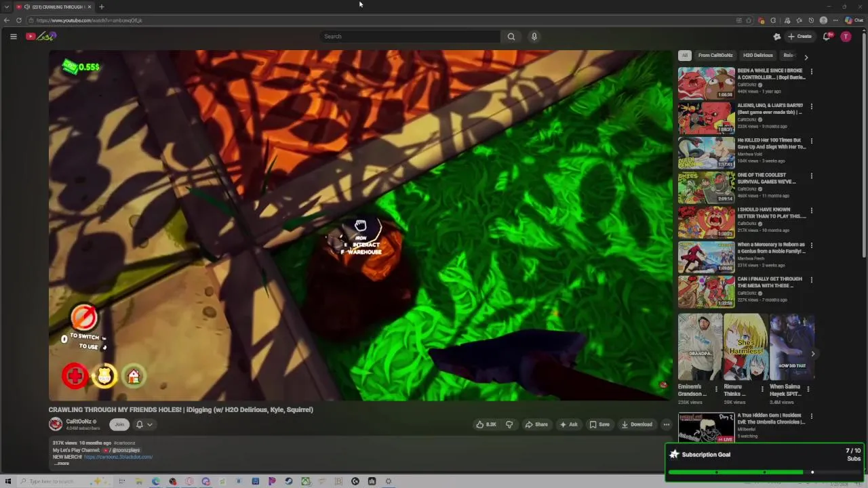This screenshot has height=488, width=868.
Task: Select the H2O Delirious chip
Action: click(757, 56)
